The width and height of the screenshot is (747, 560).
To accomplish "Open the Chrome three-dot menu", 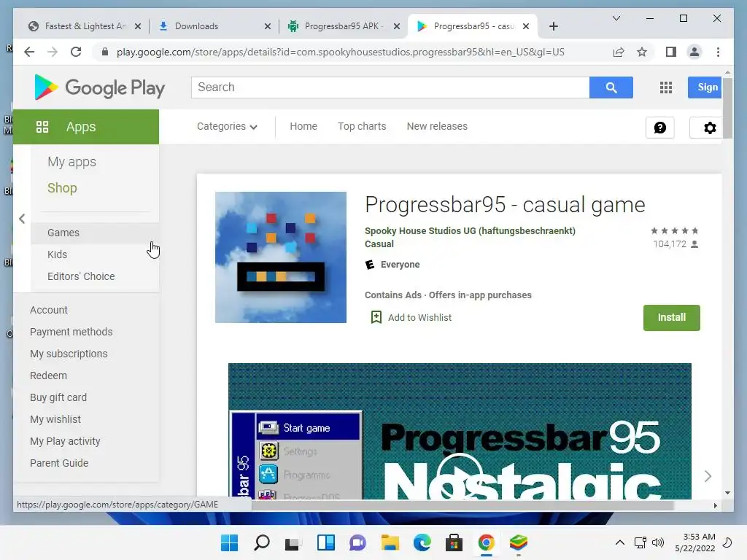I will click(718, 52).
